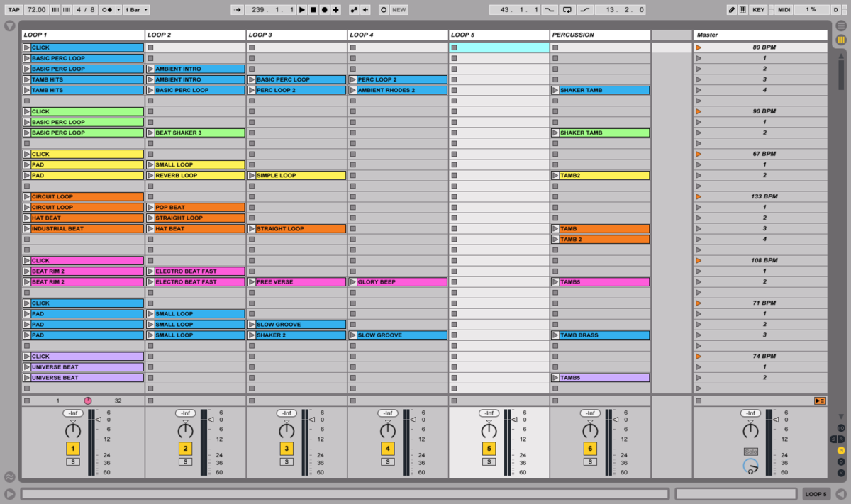Click the Back to Arrangement button

[820, 401]
